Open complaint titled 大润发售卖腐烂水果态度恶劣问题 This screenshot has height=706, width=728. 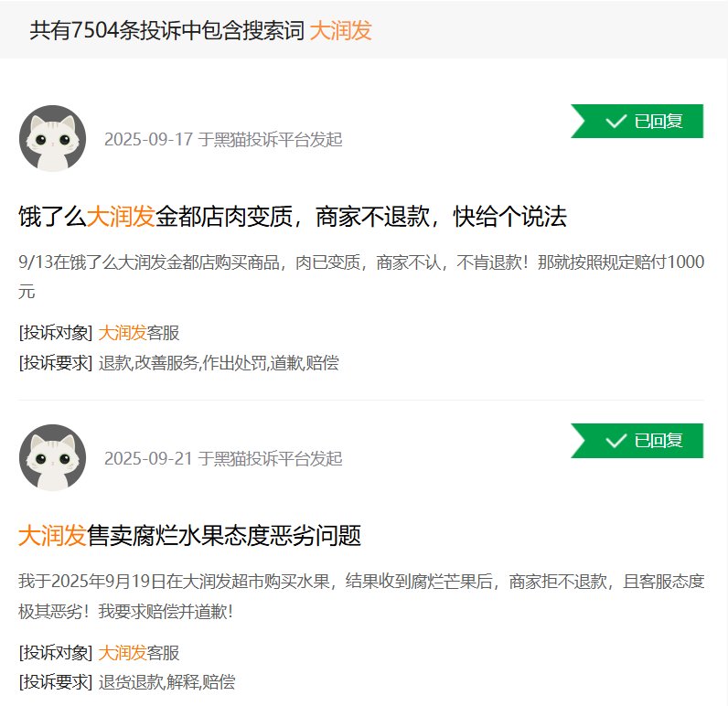tap(189, 535)
